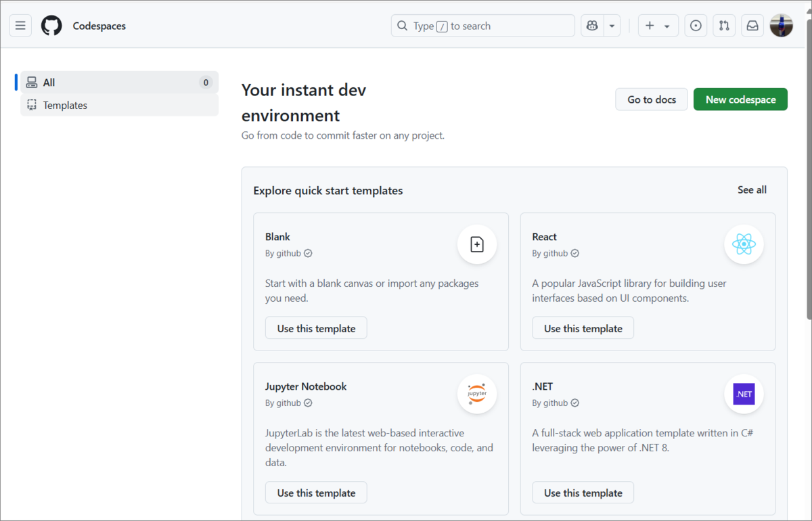The image size is (812, 521).
Task: Open See all quick start templates
Action: coord(752,190)
